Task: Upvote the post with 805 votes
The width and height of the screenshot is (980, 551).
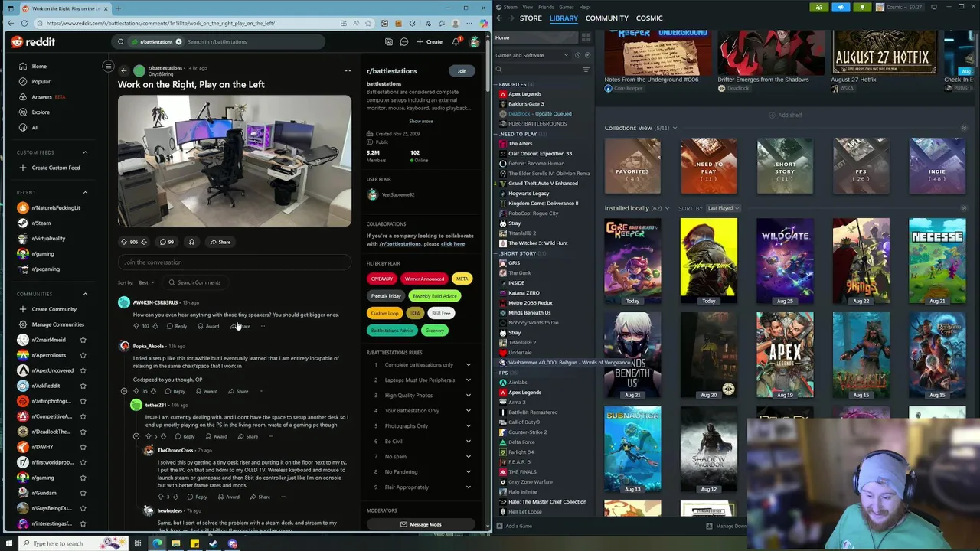Action: 124,242
